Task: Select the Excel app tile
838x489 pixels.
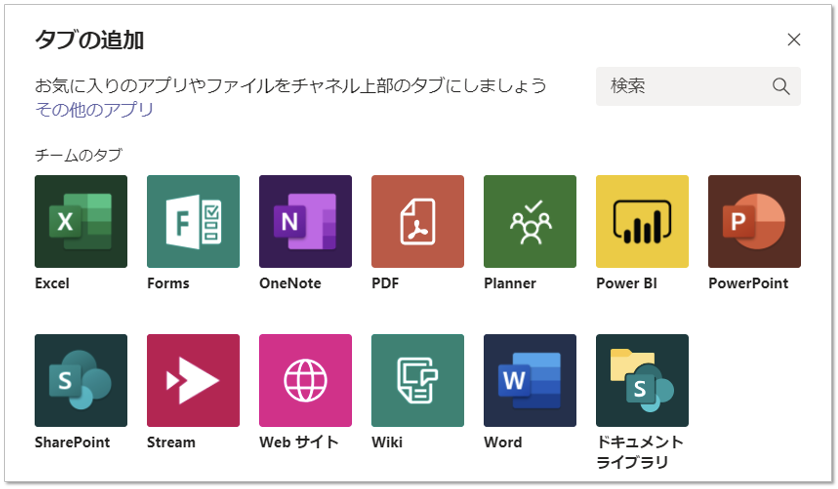Action: click(x=81, y=221)
